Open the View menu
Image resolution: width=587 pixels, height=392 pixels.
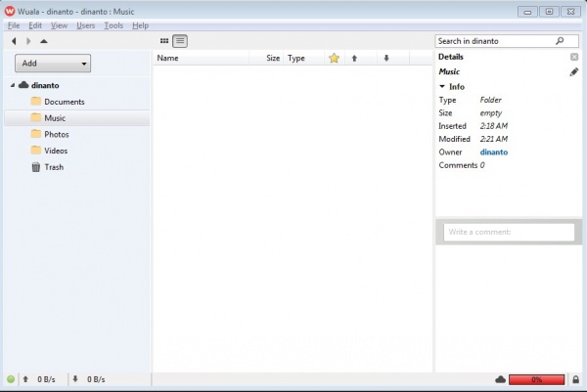pyautogui.click(x=59, y=25)
